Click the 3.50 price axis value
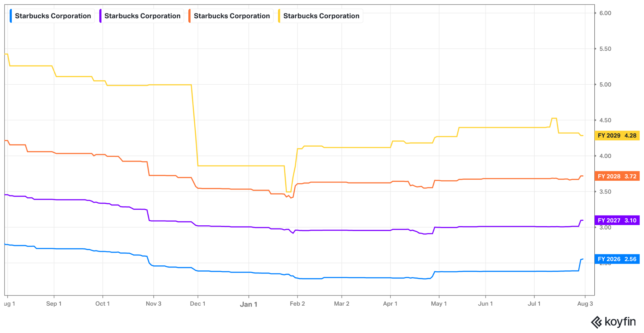Viewport: 644px width, 333px height. tap(605, 192)
